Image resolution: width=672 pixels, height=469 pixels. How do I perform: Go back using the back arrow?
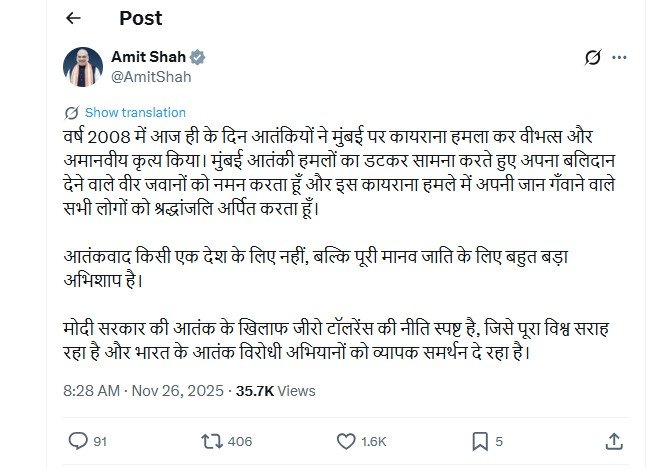click(75, 19)
